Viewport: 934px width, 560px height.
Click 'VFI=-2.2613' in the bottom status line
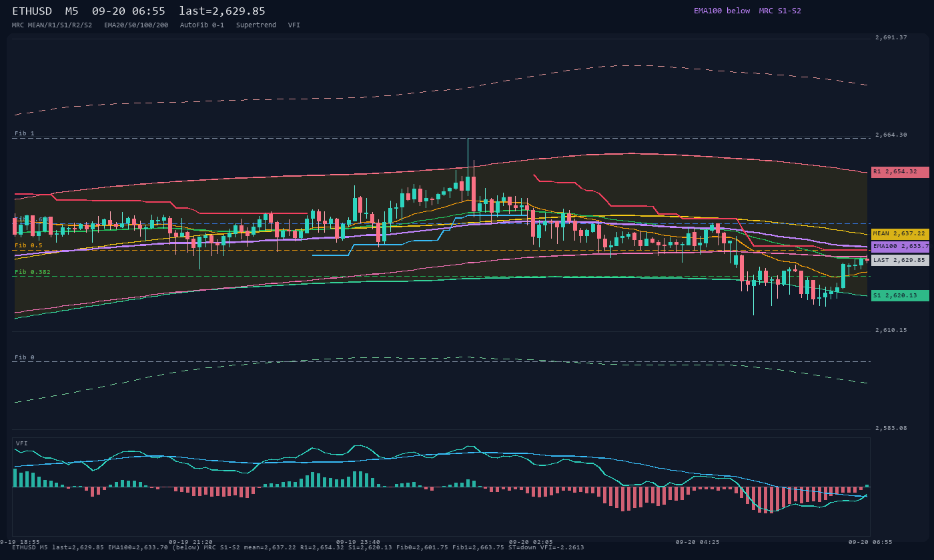coord(562,547)
